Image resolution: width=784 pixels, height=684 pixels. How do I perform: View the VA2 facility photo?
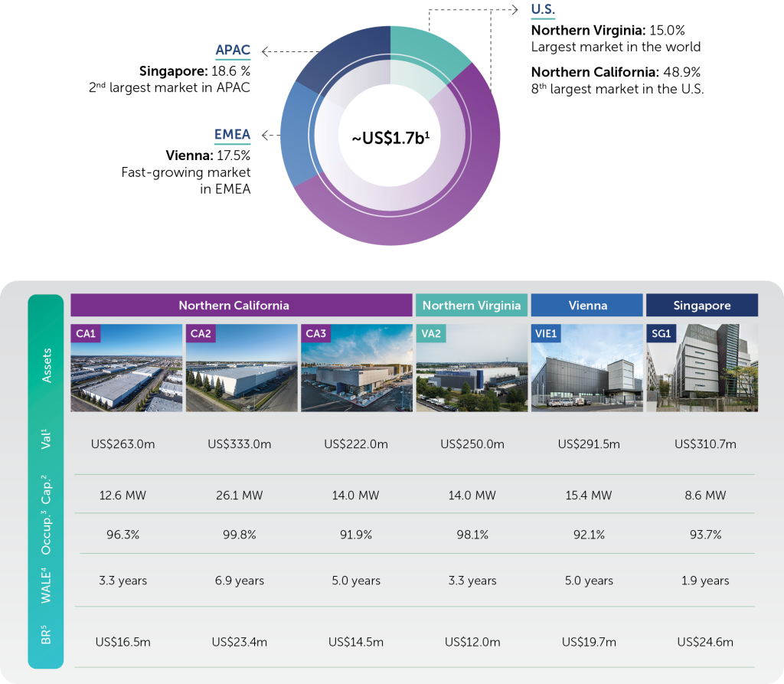(472, 368)
